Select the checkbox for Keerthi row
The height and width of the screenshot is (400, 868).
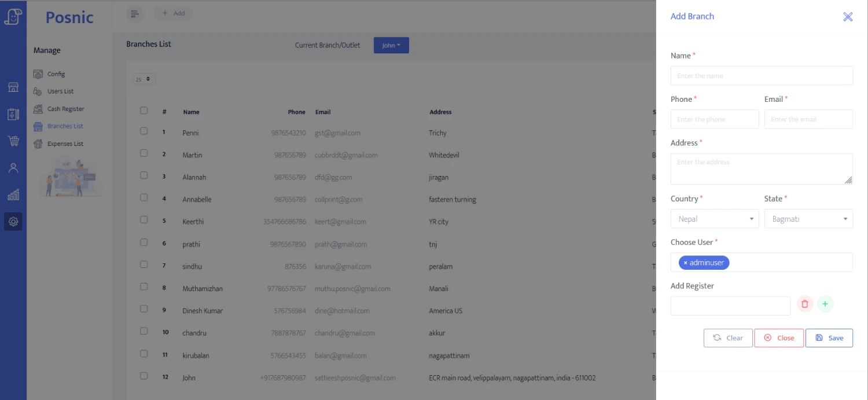pyautogui.click(x=144, y=220)
